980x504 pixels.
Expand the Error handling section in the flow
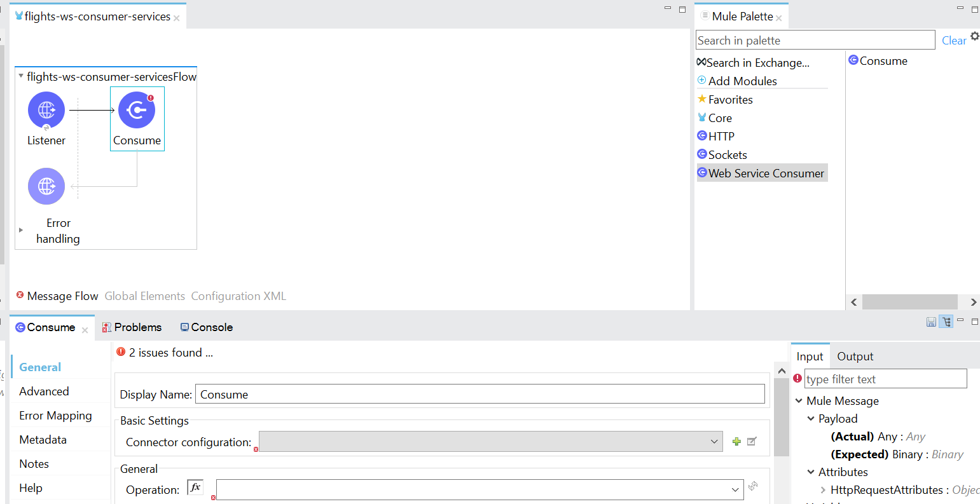click(x=21, y=231)
